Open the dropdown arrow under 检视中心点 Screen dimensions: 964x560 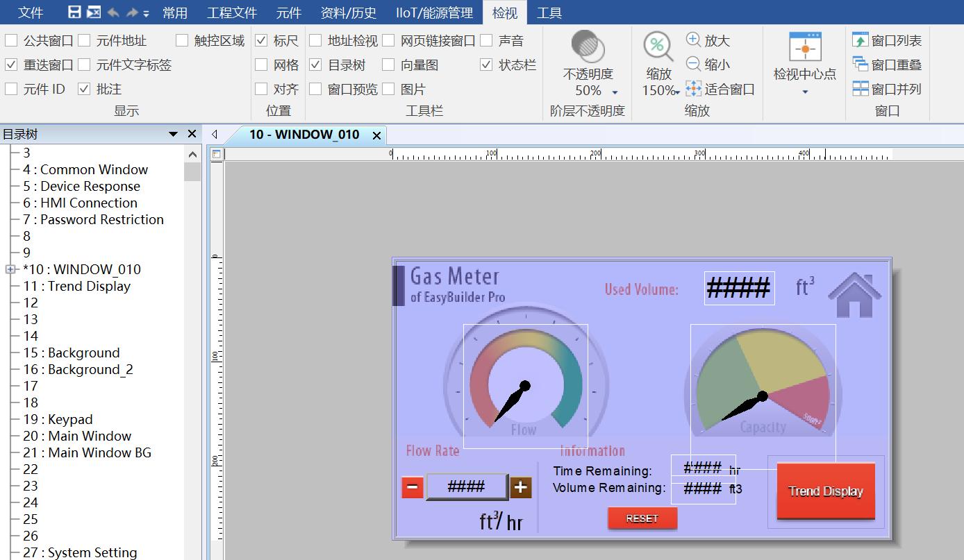pyautogui.click(x=805, y=92)
